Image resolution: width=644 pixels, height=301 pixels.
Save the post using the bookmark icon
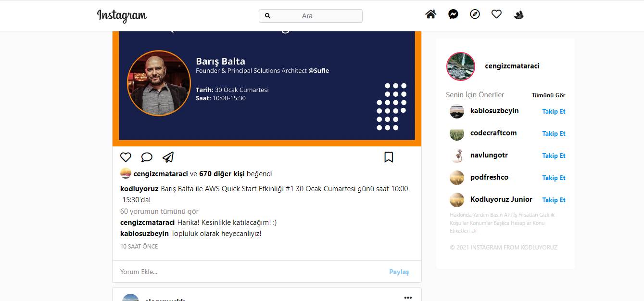389,157
